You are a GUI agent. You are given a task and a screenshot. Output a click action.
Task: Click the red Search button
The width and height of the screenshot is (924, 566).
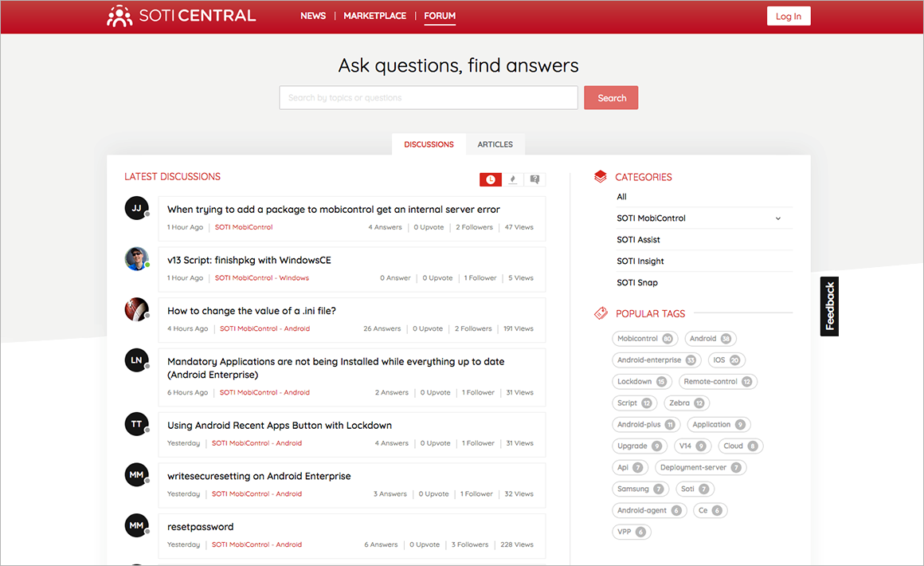(611, 98)
